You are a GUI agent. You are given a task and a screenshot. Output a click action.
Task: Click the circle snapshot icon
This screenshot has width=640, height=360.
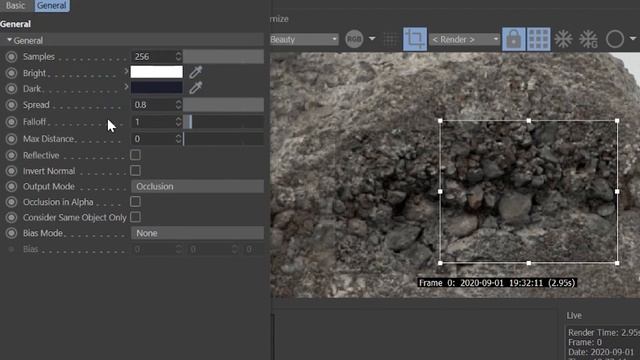point(615,39)
